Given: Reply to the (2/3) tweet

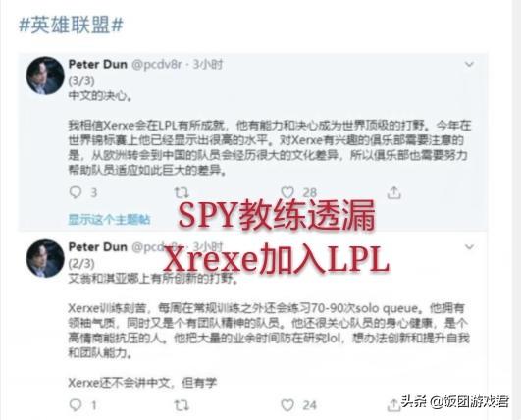Looking at the screenshot, I should [76, 405].
